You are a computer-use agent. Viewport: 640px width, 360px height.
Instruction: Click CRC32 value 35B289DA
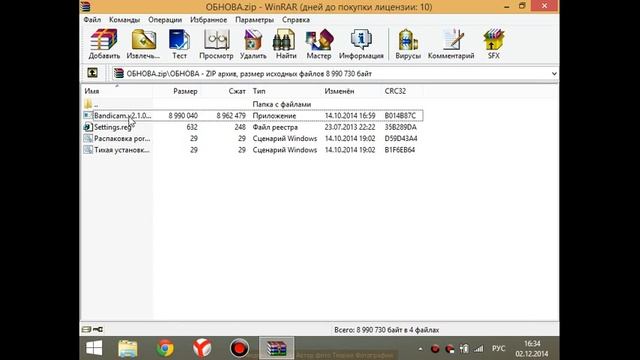point(400,127)
